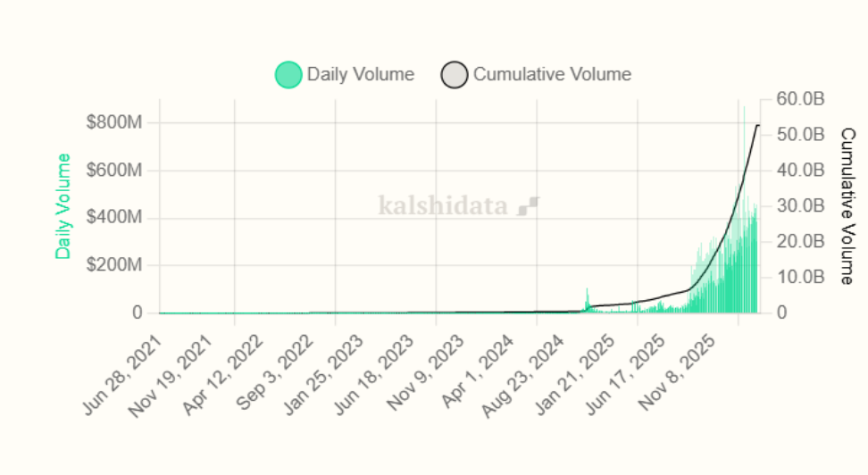The width and height of the screenshot is (868, 475).
Task: Toggle the Daily Volume legend label
Action: 360,74
